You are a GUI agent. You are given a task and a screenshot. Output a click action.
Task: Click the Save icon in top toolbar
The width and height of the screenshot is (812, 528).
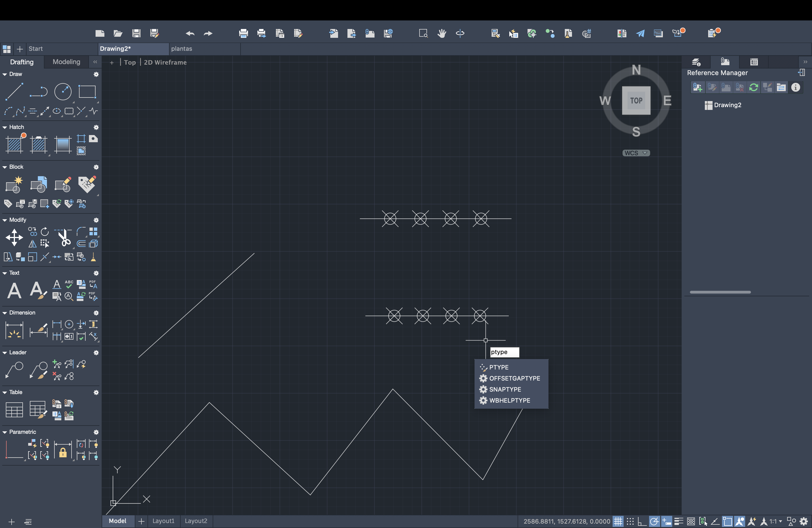pos(136,33)
